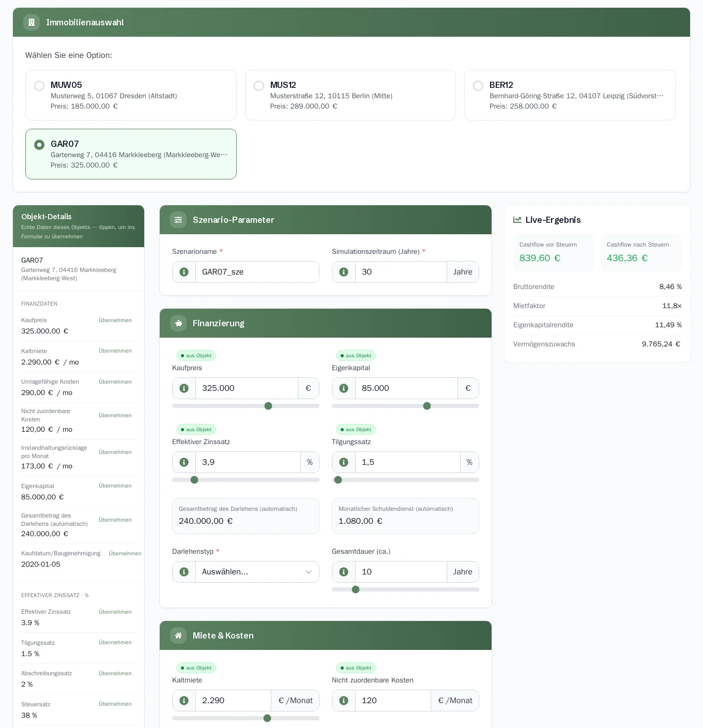Click the chart icon next to Live-Ergebnis
The width and height of the screenshot is (703, 728).
517,220
